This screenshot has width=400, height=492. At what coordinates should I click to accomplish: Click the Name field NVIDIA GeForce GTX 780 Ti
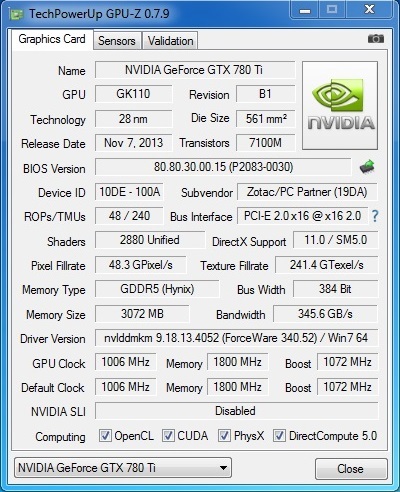point(195,70)
